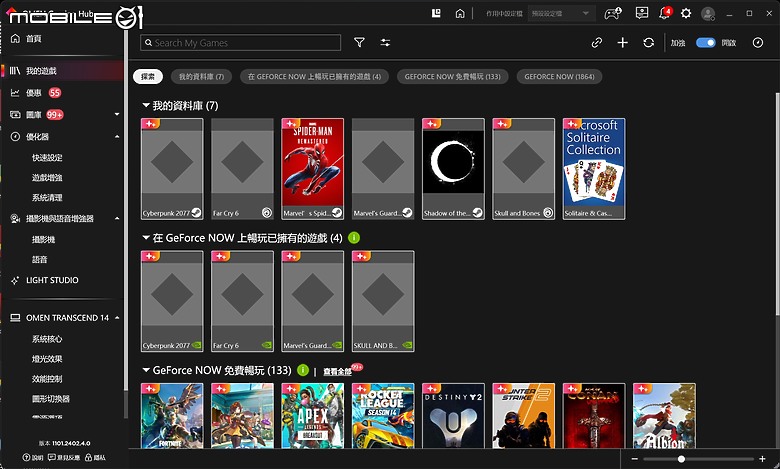
Task: Open Rocket League game tile
Action: pos(383,416)
